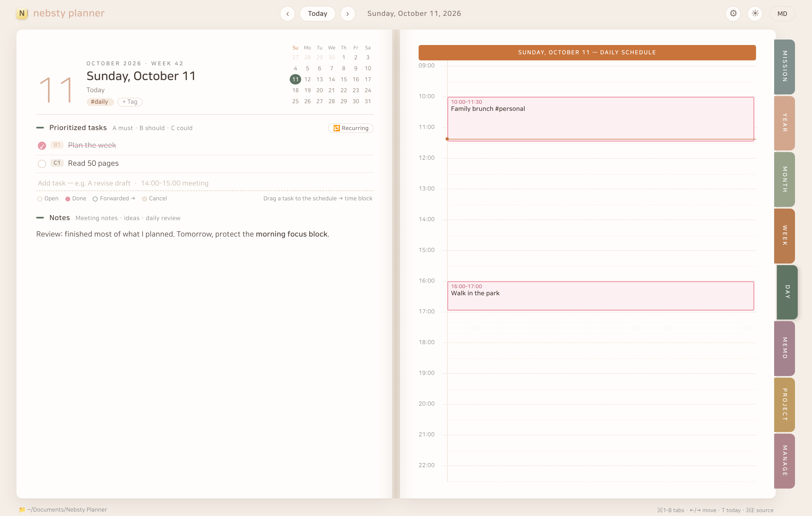Switch to the WEEK tab
The image size is (812, 516).
(x=784, y=235)
